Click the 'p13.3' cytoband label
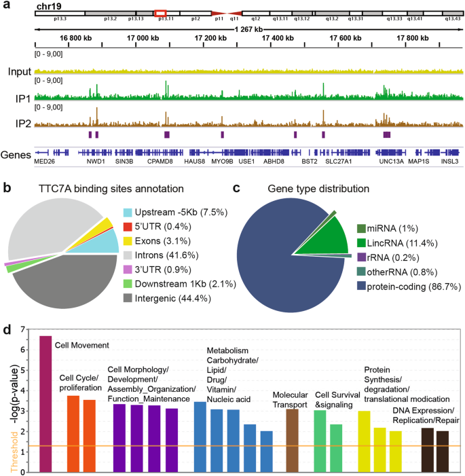The height and width of the screenshot is (476, 465). pyautogui.click(x=60, y=19)
